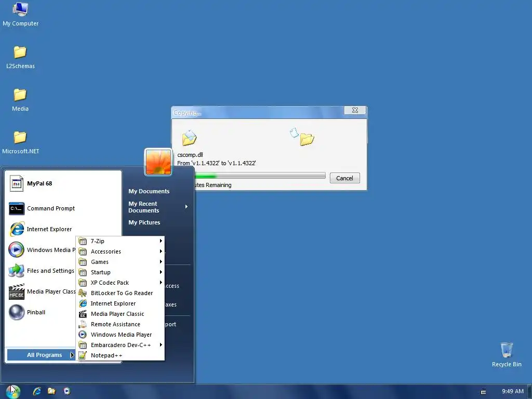Open My Documents from Start menu
Image resolution: width=532 pixels, height=399 pixels.
pyautogui.click(x=149, y=191)
